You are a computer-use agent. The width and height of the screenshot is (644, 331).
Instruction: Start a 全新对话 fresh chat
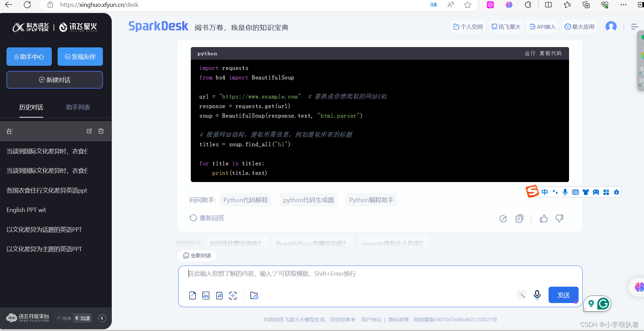point(197,256)
